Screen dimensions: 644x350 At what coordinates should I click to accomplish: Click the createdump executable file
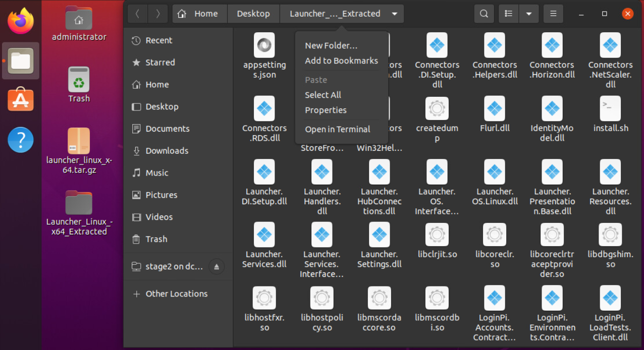pyautogui.click(x=437, y=108)
